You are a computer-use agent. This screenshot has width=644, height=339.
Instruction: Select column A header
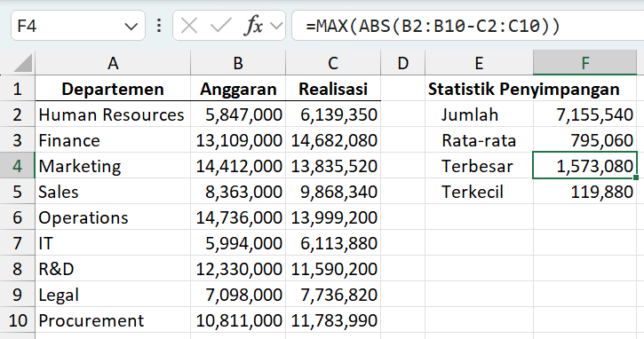coord(113,63)
